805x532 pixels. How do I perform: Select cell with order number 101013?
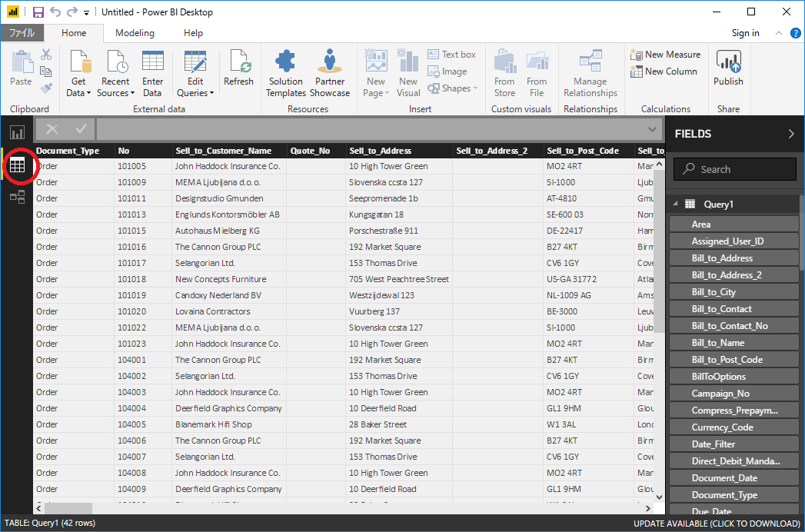click(143, 214)
